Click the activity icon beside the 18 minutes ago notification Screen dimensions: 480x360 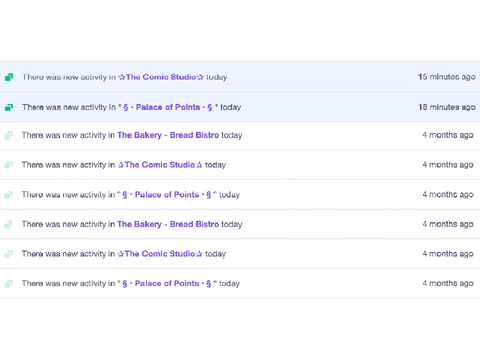coord(9,107)
